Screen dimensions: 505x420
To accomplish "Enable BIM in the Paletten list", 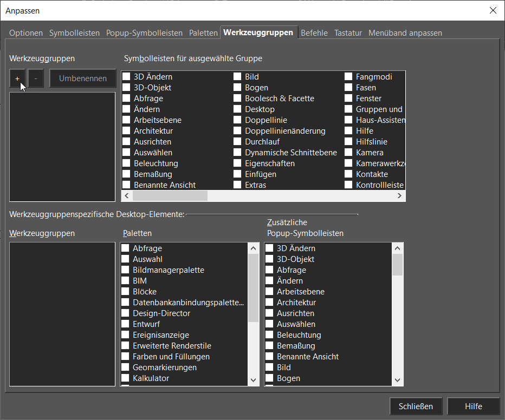I will [125, 281].
